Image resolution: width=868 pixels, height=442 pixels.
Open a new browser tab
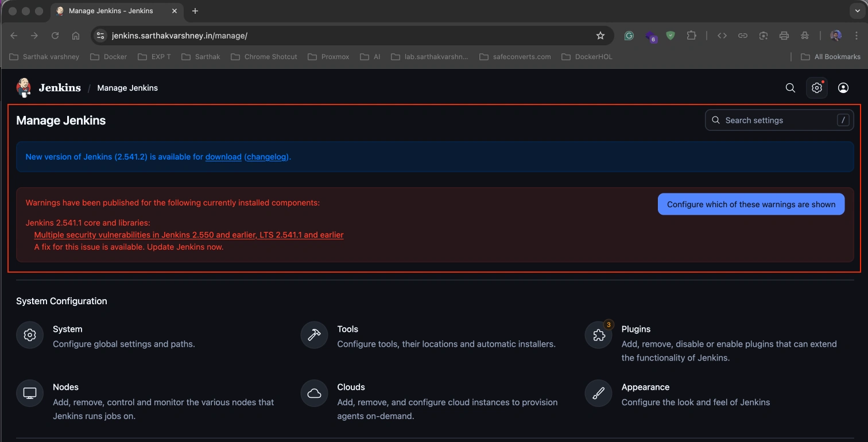(x=195, y=11)
